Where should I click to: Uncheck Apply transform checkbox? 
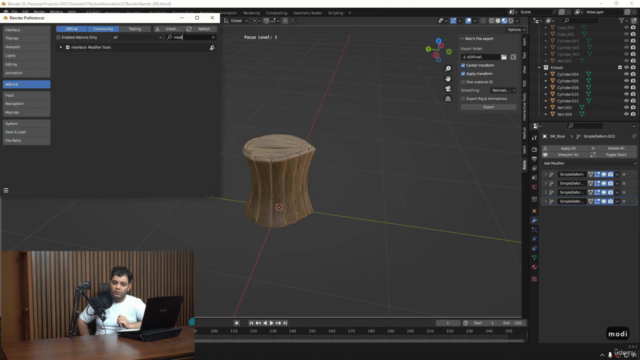click(463, 74)
